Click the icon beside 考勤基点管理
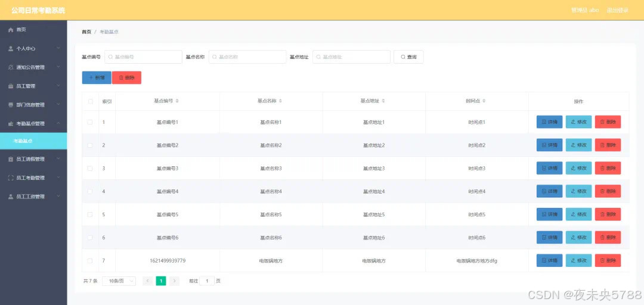 (x=11, y=123)
